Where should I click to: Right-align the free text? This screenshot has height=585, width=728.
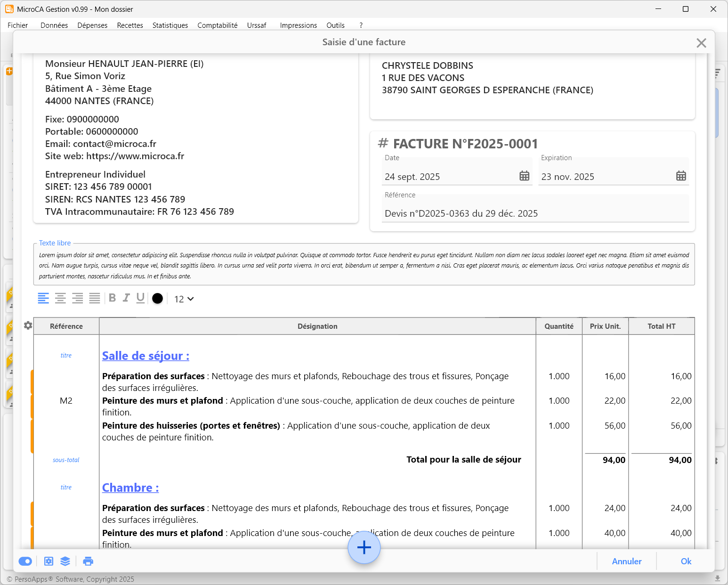tap(78, 298)
